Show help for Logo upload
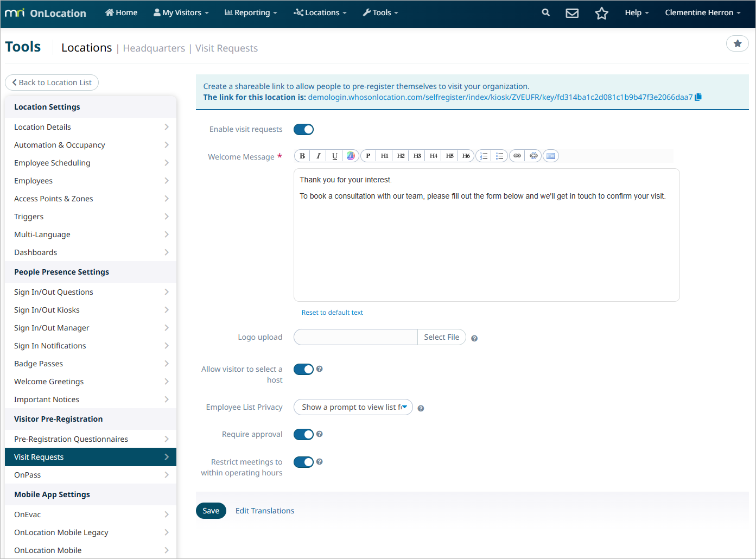 474,338
